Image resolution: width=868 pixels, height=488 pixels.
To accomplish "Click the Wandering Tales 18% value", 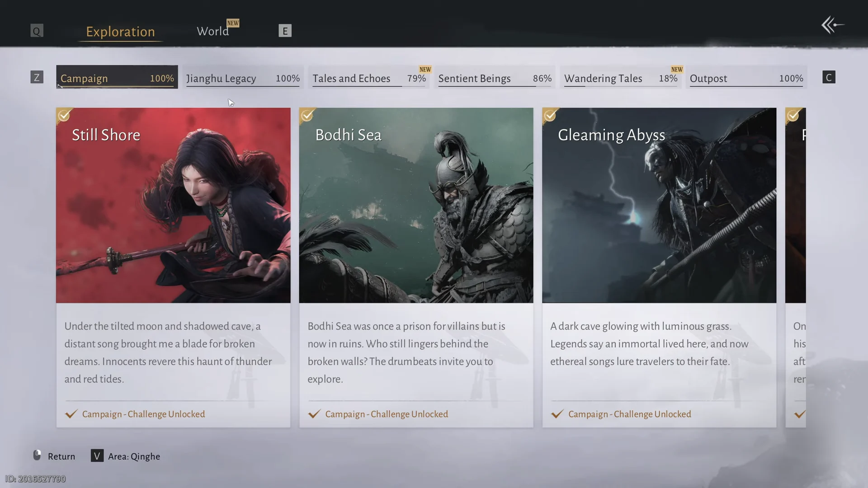I will pos(668,78).
